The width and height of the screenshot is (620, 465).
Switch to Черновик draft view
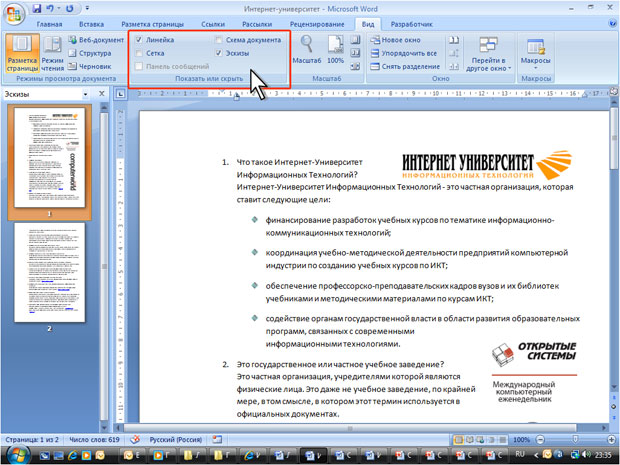coord(90,66)
